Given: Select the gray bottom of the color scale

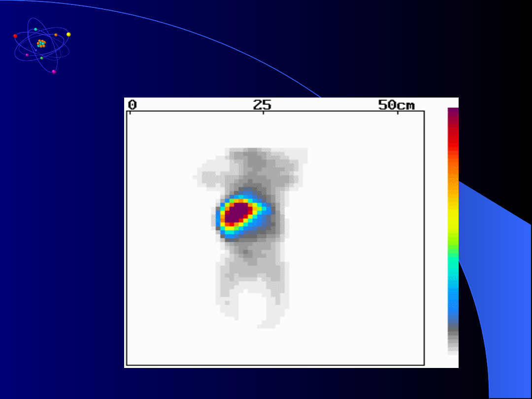Looking at the screenshot, I should 453,340.
